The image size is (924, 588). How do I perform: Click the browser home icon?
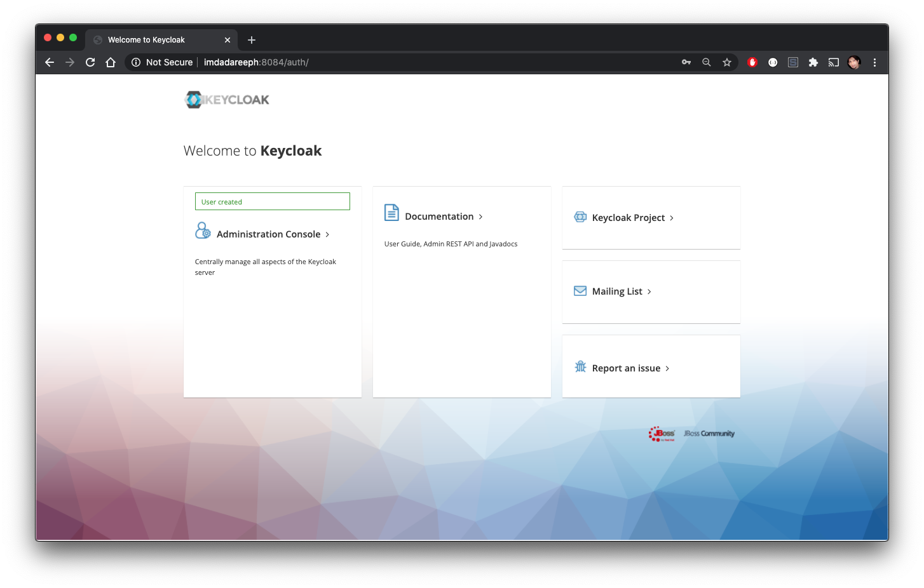click(111, 62)
